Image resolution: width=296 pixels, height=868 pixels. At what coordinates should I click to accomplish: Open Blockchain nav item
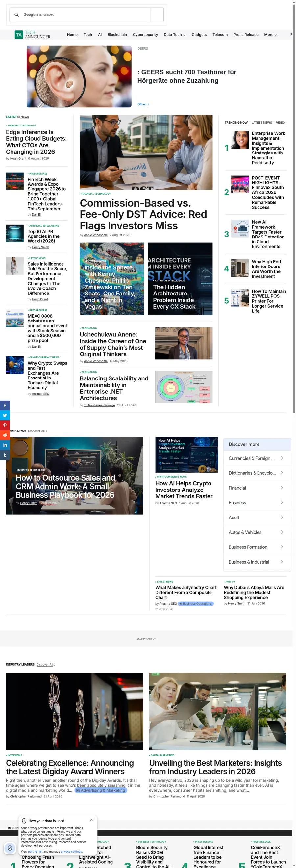pyautogui.click(x=117, y=35)
